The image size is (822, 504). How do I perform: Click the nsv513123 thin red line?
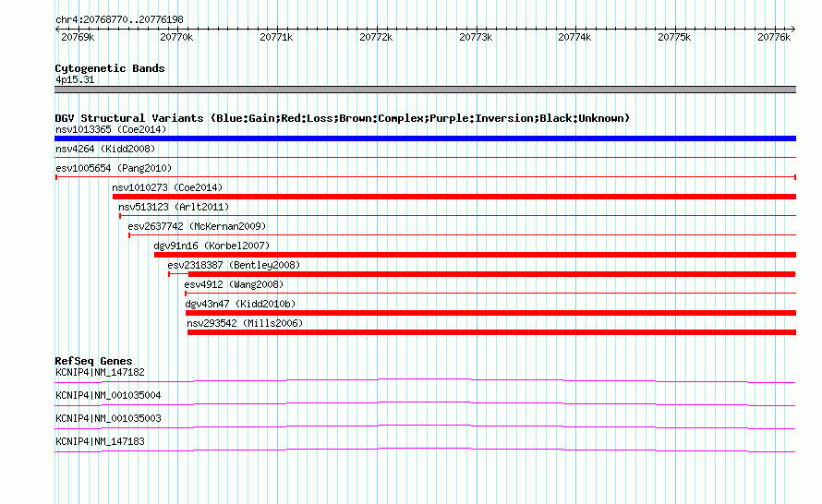tap(457, 215)
